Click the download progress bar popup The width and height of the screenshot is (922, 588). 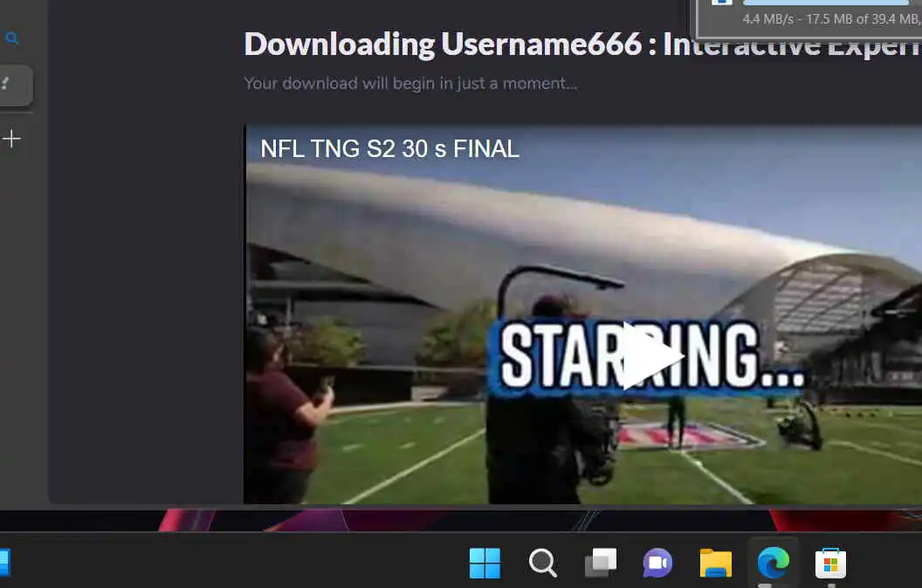point(826,3)
